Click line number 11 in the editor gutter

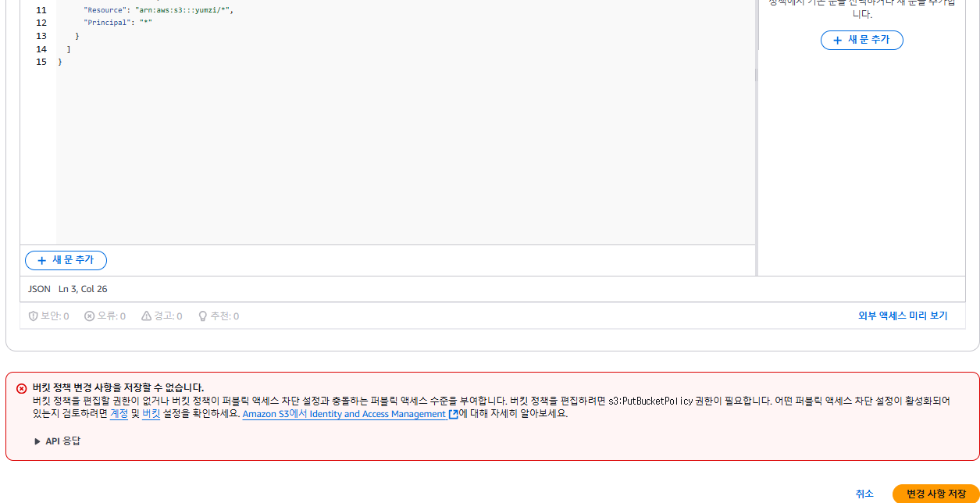pos(41,10)
